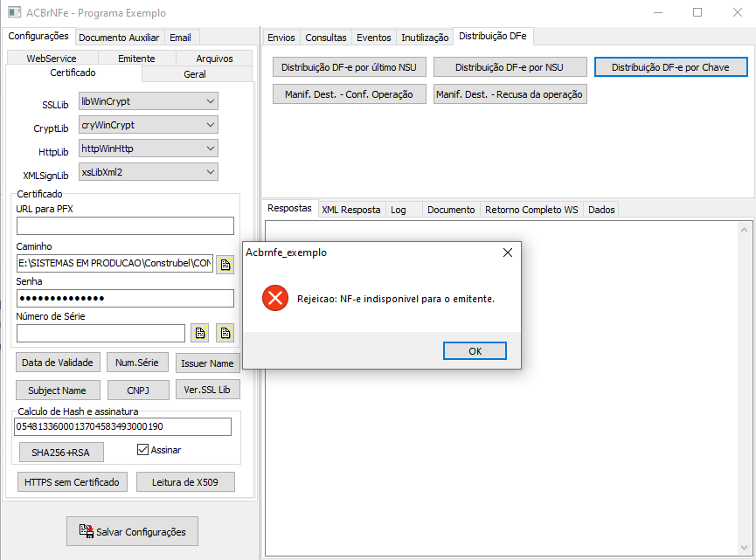Screen dimensions: 756x560
Task: Select the Certificado sub-tab
Action: tap(73, 73)
